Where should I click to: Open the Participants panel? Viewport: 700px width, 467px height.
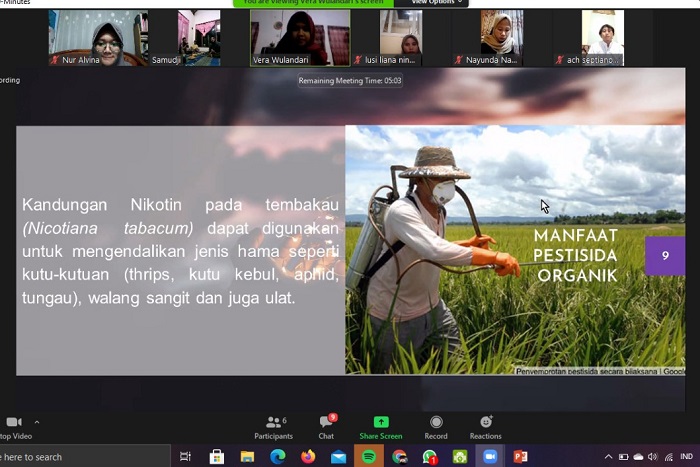(274, 428)
